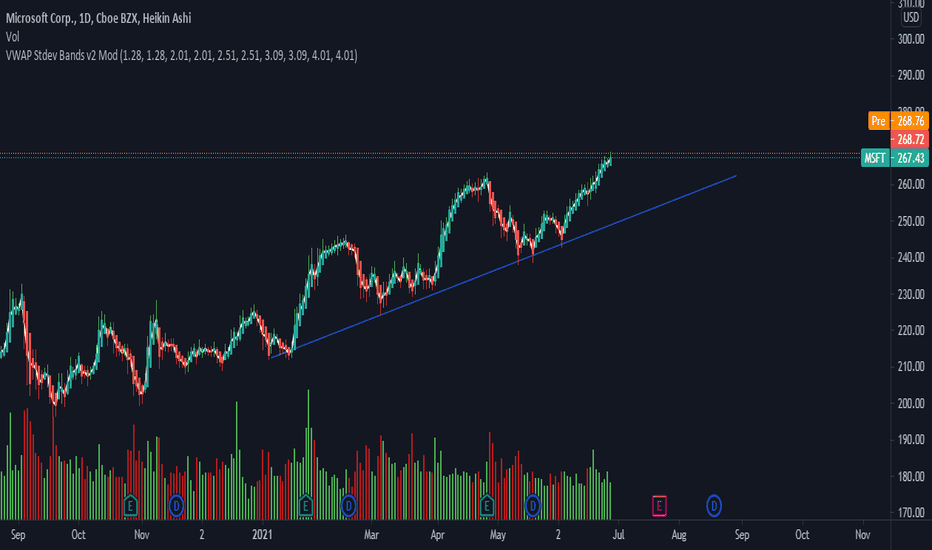Click the 300.00 price axis label
The width and height of the screenshot is (932, 550).
tap(911, 39)
